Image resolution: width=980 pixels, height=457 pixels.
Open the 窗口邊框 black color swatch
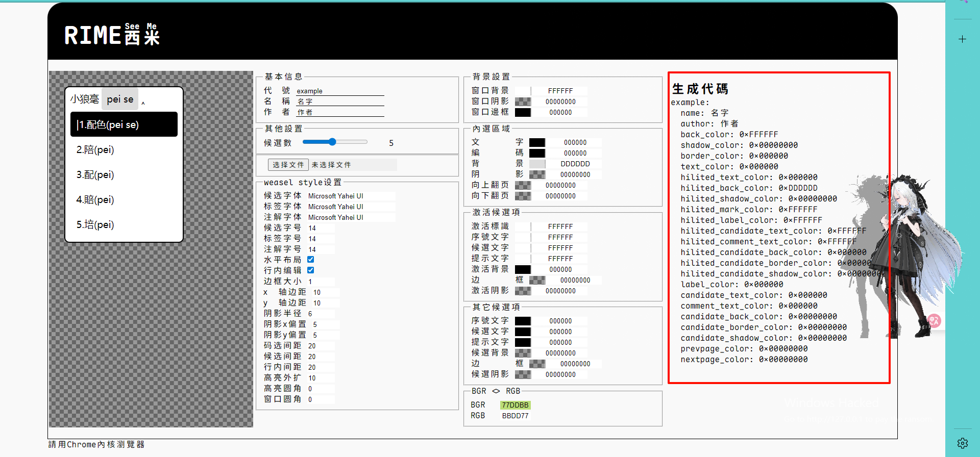(523, 112)
